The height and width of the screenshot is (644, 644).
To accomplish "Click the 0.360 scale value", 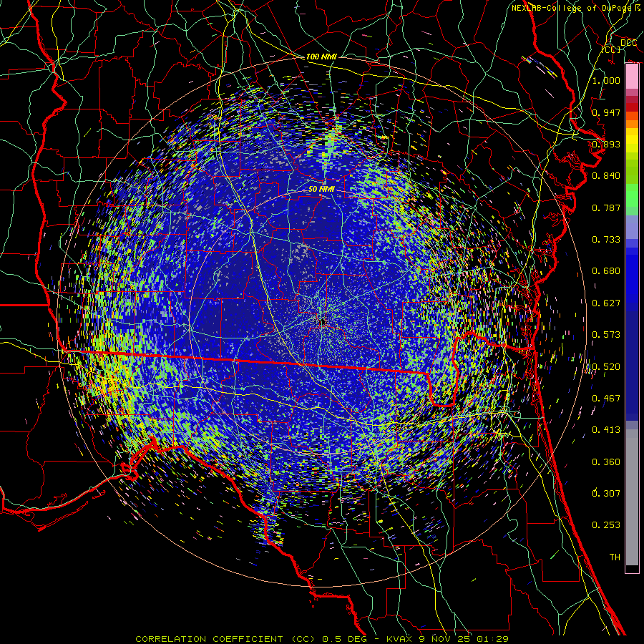I will pyautogui.click(x=606, y=462).
